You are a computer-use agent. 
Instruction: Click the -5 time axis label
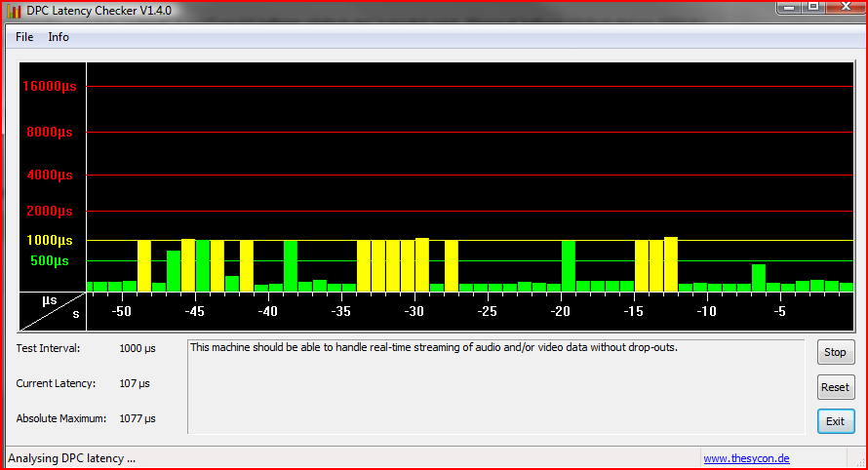coord(779,312)
